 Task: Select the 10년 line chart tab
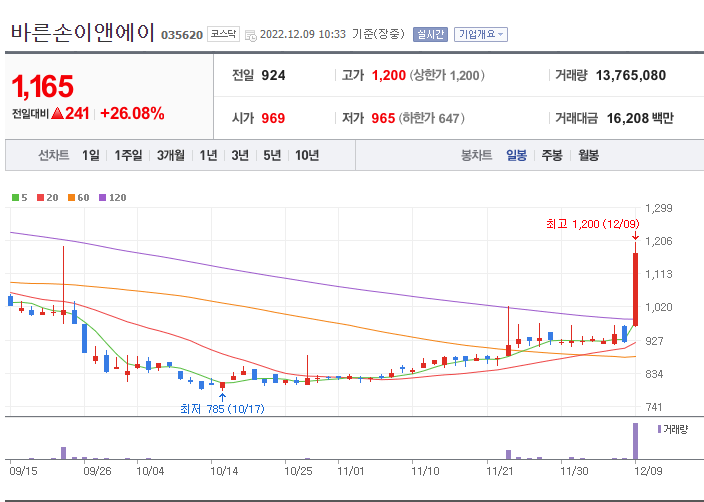307,155
